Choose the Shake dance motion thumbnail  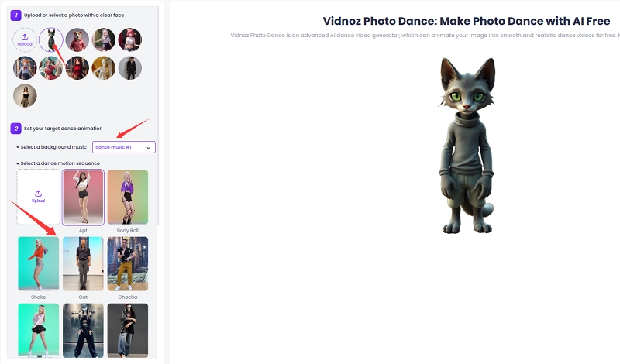pos(38,263)
